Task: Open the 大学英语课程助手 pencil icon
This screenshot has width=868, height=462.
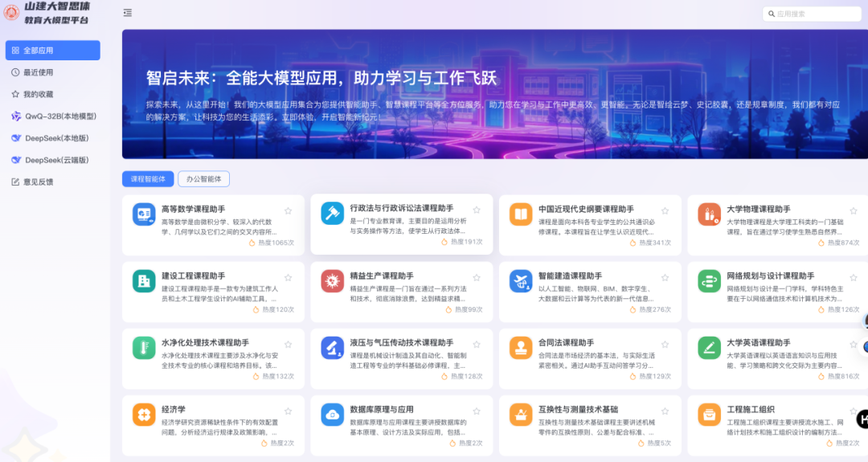Action: [709, 348]
